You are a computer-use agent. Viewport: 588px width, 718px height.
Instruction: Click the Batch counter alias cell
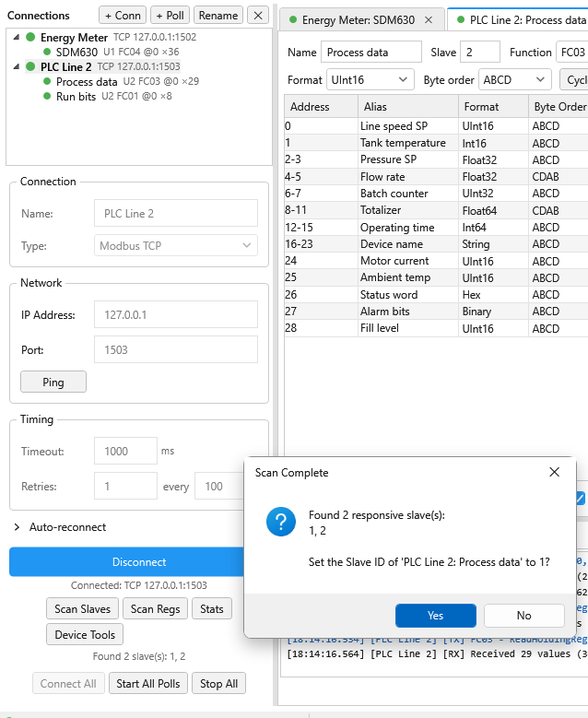(x=408, y=194)
